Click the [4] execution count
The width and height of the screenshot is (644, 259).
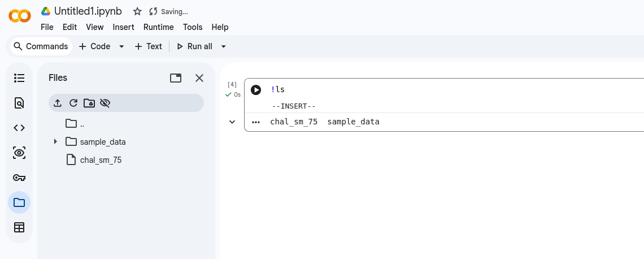232,85
